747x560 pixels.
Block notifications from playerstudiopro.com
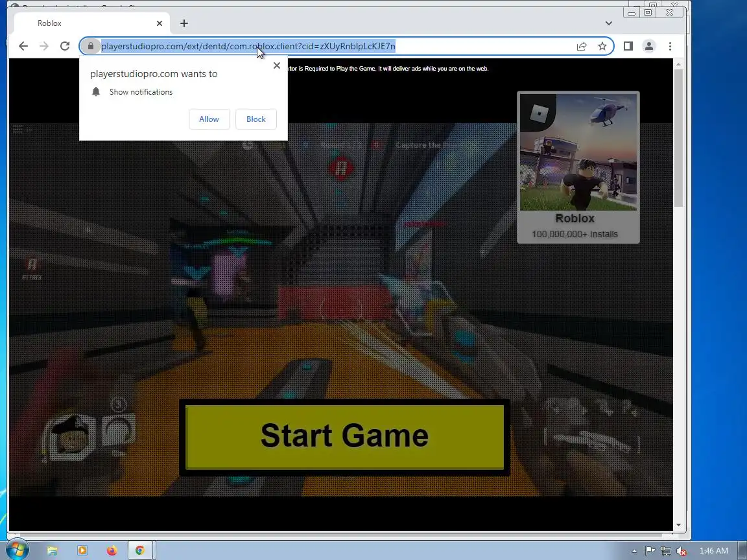click(256, 119)
